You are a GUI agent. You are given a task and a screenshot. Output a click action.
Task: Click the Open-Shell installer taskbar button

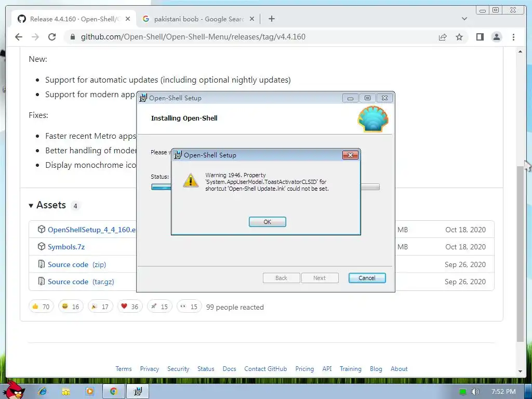(137, 392)
